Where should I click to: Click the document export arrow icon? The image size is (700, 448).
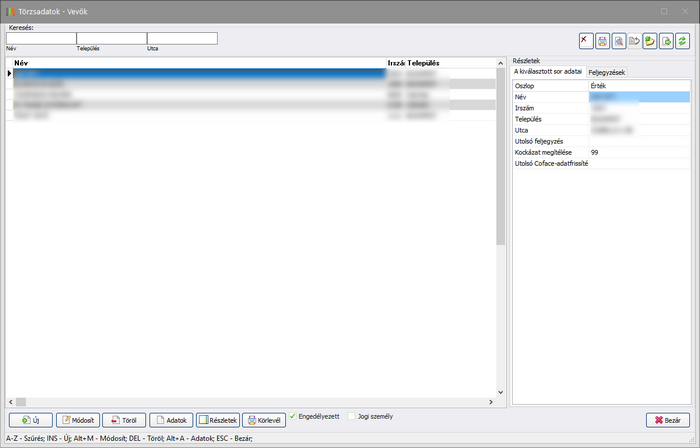[x=666, y=41]
